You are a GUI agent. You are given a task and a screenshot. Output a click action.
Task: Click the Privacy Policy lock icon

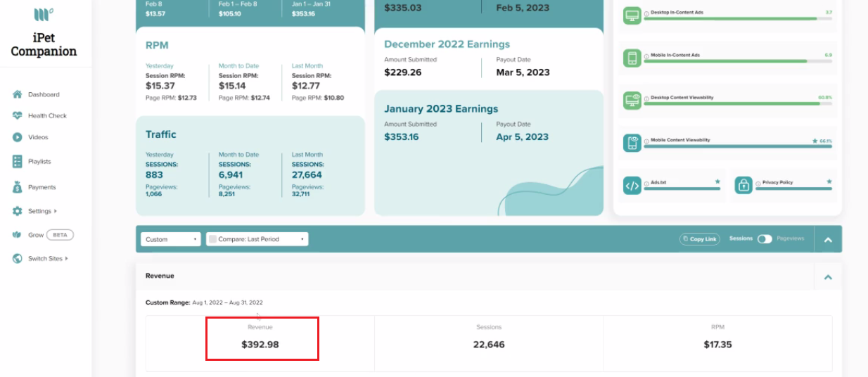pyautogui.click(x=743, y=185)
